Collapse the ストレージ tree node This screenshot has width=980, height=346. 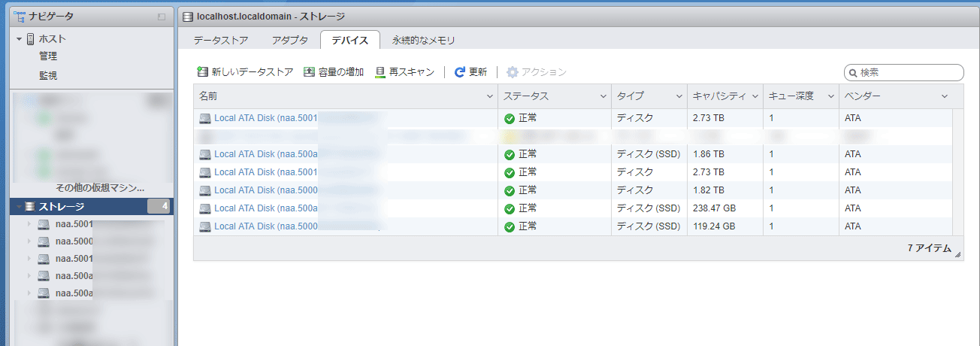point(19,207)
